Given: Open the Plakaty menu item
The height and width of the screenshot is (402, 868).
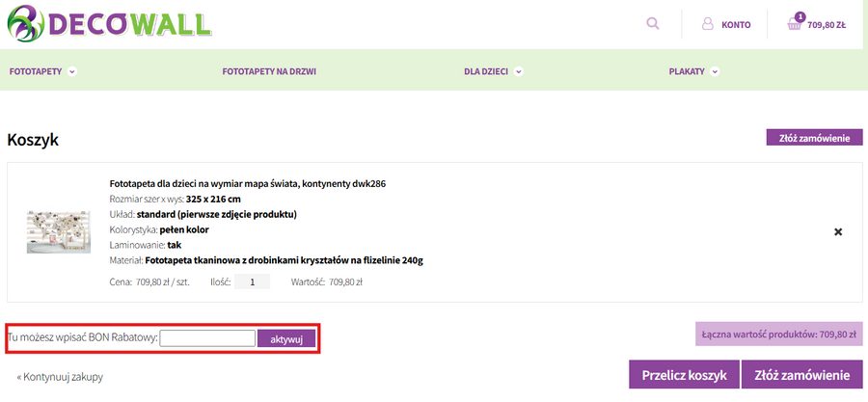Looking at the screenshot, I should pyautogui.click(x=688, y=71).
